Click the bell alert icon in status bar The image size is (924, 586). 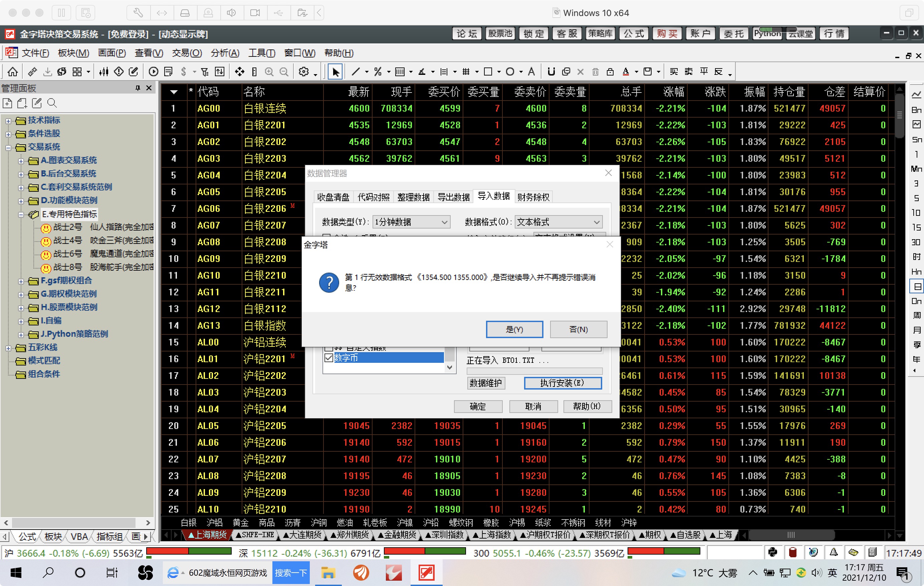pos(834,552)
